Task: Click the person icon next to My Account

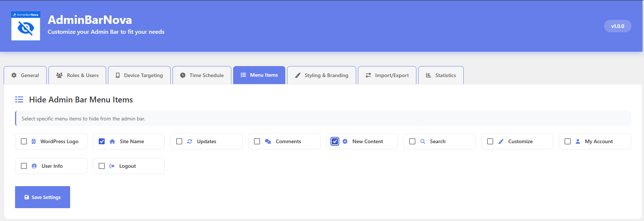Action: (578, 141)
